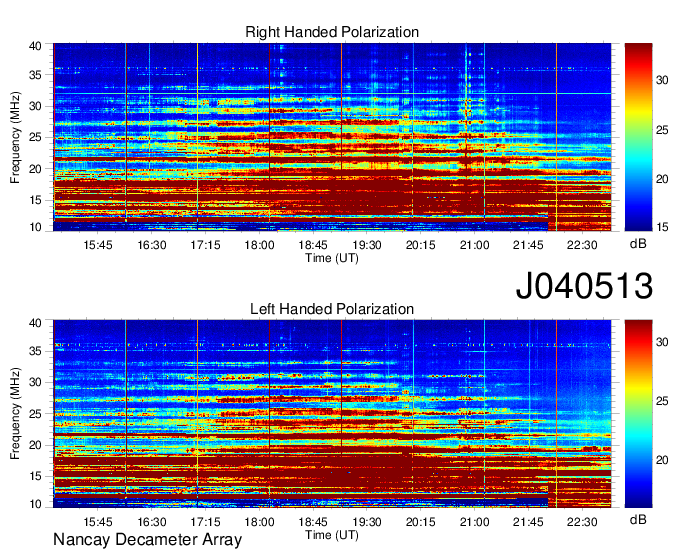Viewport: 680px width, 552px height.
Task: Click the 15:45 time tick under Left Handed plot
Action: pyautogui.click(x=98, y=522)
